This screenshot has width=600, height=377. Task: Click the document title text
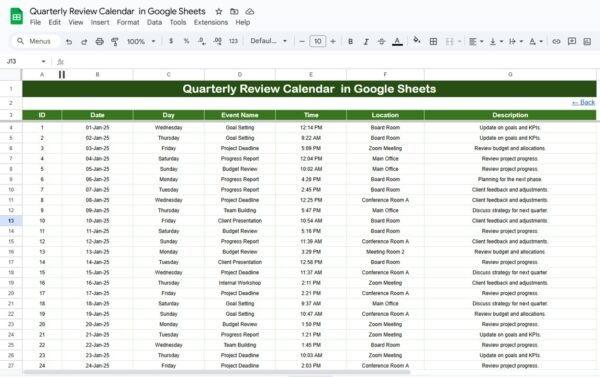(117, 11)
